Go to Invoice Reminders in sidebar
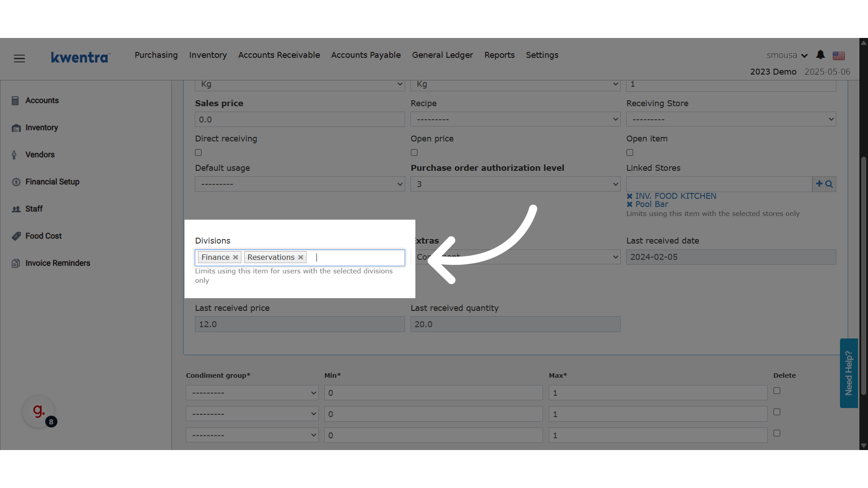The height and width of the screenshot is (488, 868). click(x=58, y=263)
